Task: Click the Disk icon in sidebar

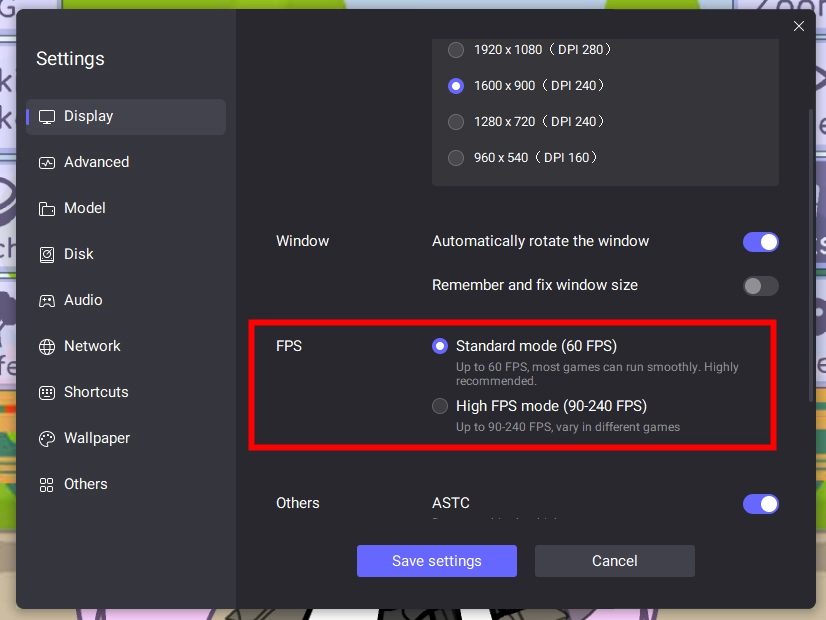Action: tap(47, 255)
